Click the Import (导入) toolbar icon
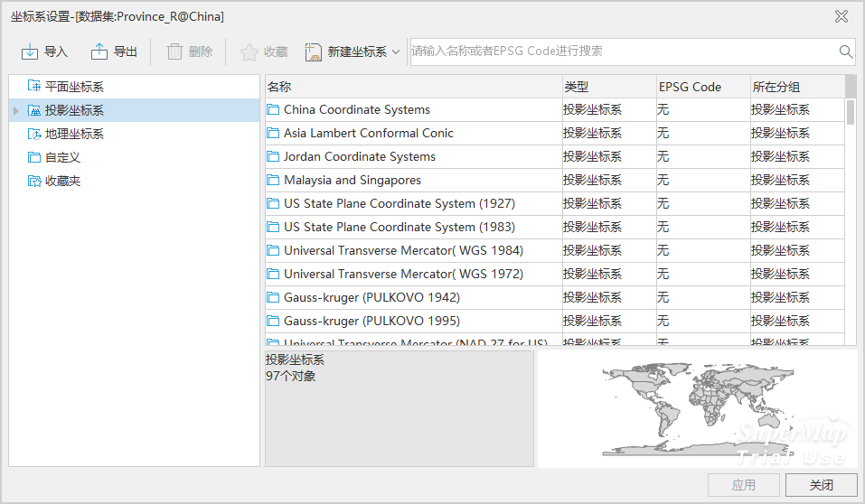This screenshot has width=865, height=504. [x=30, y=51]
